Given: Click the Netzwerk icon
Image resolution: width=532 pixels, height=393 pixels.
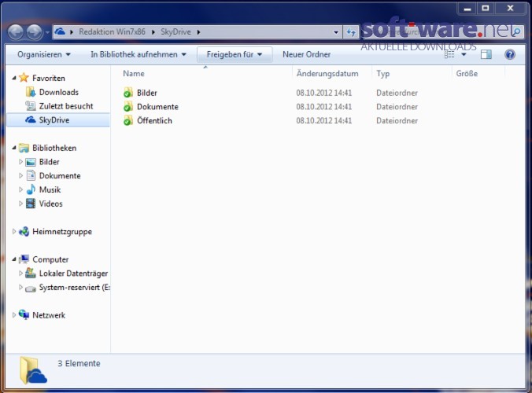Looking at the screenshot, I should pyautogui.click(x=24, y=314).
